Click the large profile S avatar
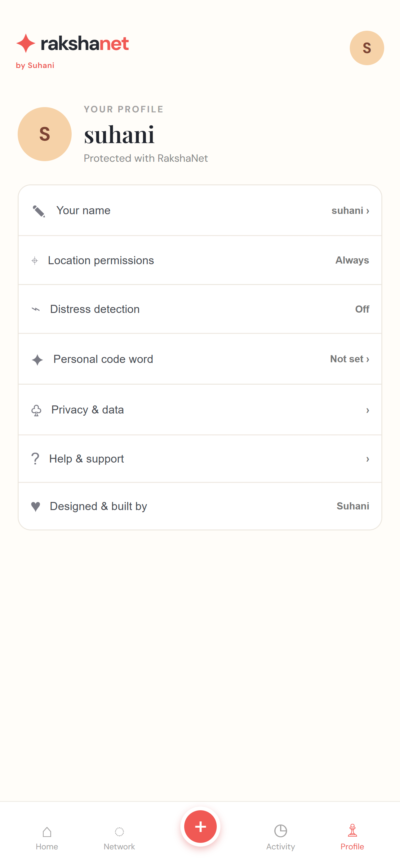This screenshot has width=400, height=868. point(44,134)
